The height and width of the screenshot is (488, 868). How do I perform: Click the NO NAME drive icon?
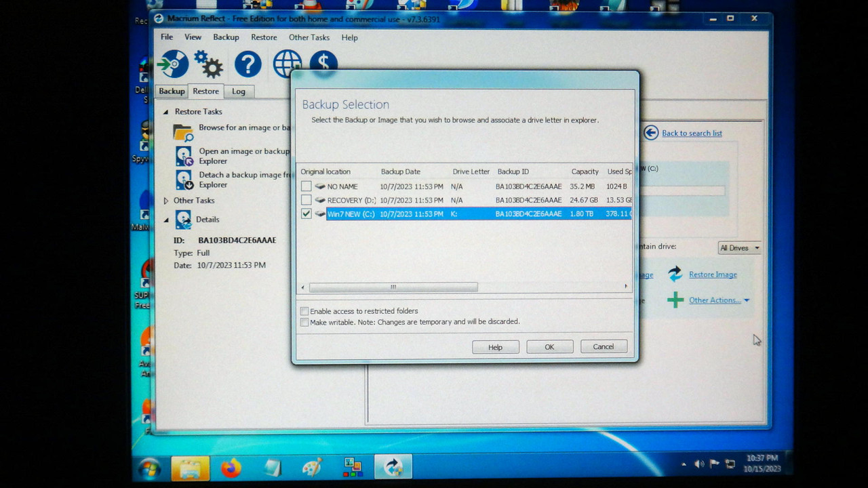pos(320,186)
